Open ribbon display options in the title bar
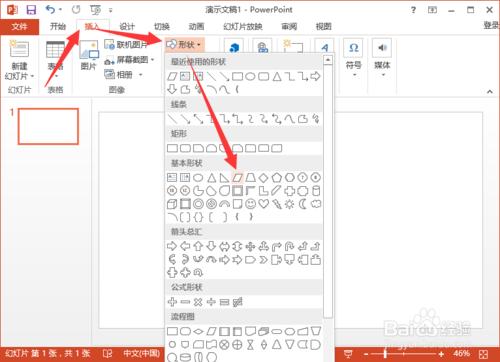500x362 pixels. (x=432, y=10)
